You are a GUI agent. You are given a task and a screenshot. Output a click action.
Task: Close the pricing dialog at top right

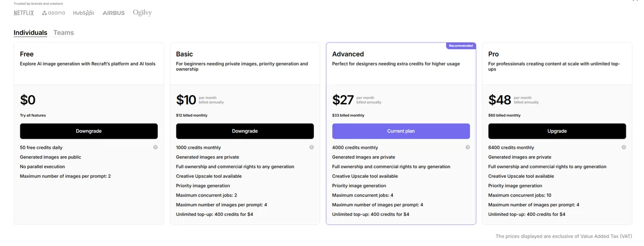click(636, 2)
